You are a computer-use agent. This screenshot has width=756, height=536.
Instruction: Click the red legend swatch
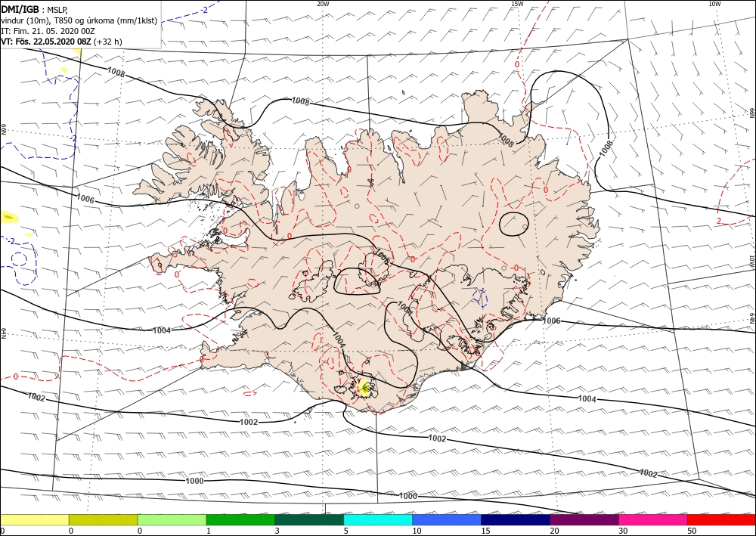coord(721,519)
